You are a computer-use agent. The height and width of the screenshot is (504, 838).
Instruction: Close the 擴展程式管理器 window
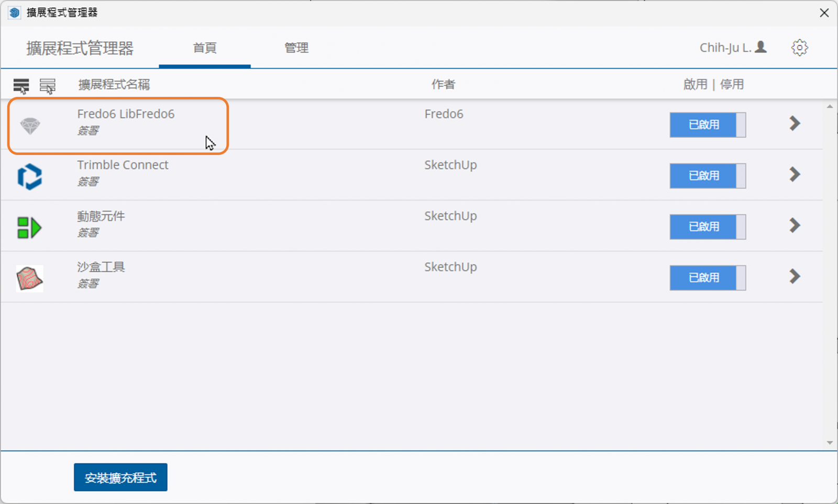[824, 13]
